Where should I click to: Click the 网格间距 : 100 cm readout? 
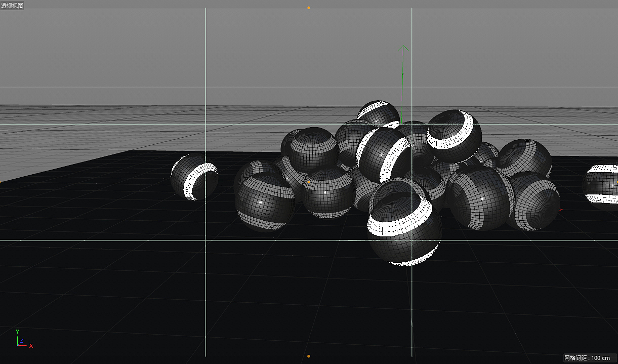[587, 358]
